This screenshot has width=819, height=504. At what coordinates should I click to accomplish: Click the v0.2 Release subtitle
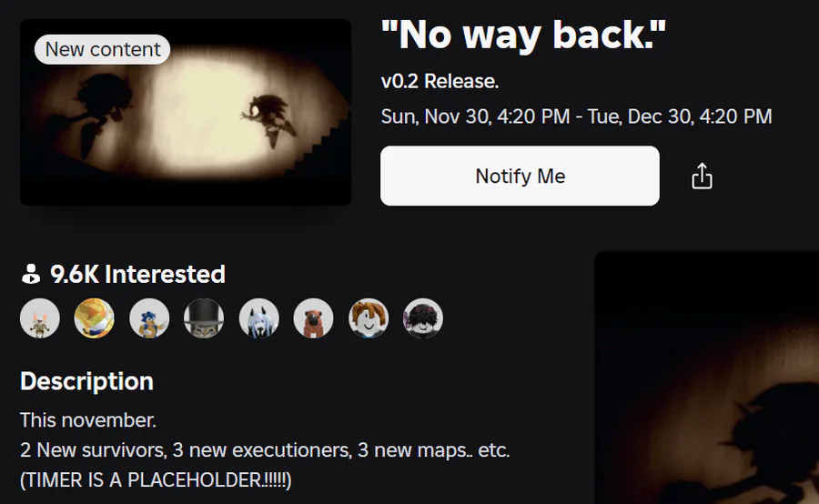point(440,82)
